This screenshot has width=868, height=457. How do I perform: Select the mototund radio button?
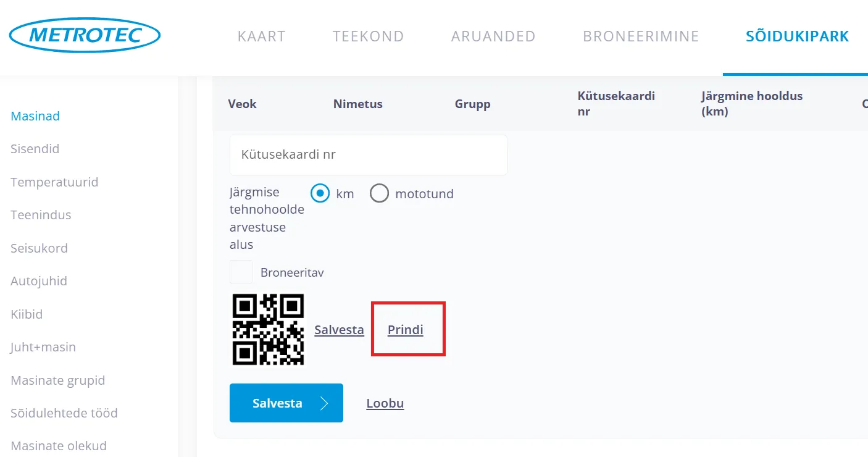coord(379,194)
